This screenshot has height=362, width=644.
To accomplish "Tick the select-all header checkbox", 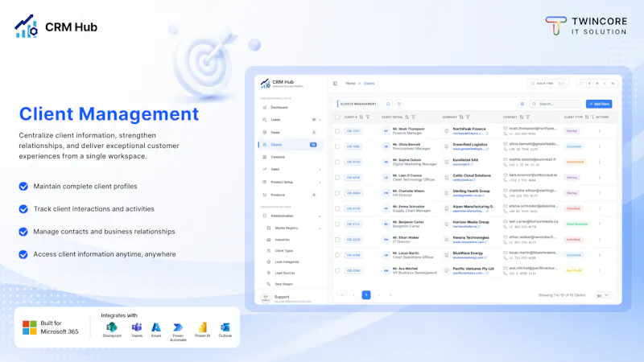I will (x=337, y=117).
